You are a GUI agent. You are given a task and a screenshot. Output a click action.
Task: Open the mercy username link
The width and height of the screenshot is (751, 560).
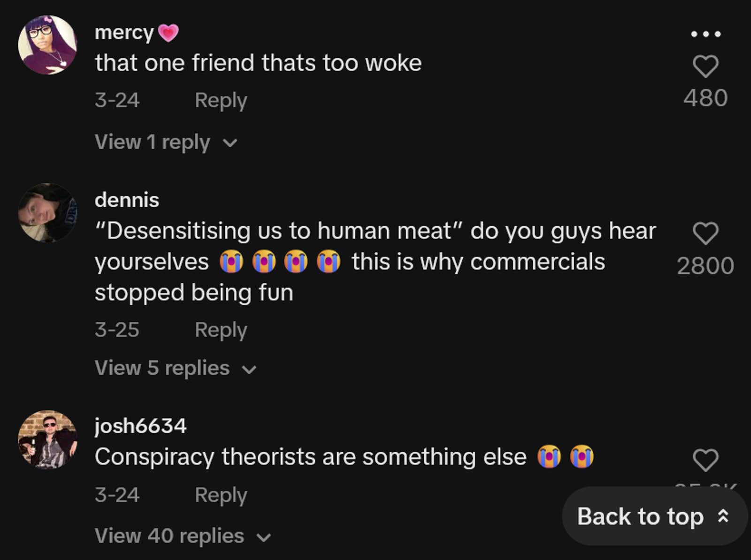[x=124, y=32]
